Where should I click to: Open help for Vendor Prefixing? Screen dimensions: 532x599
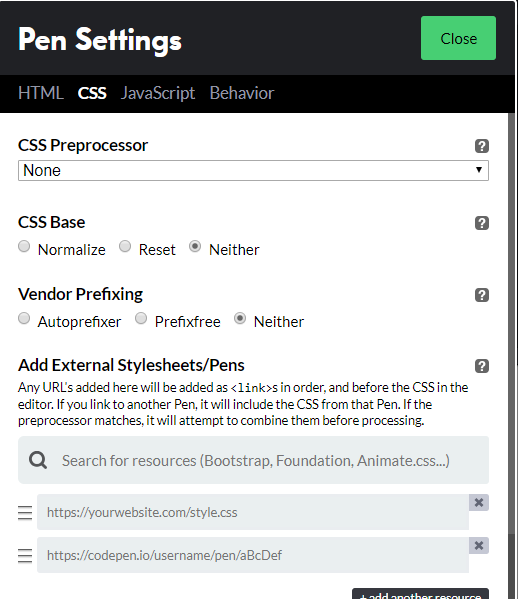point(482,295)
